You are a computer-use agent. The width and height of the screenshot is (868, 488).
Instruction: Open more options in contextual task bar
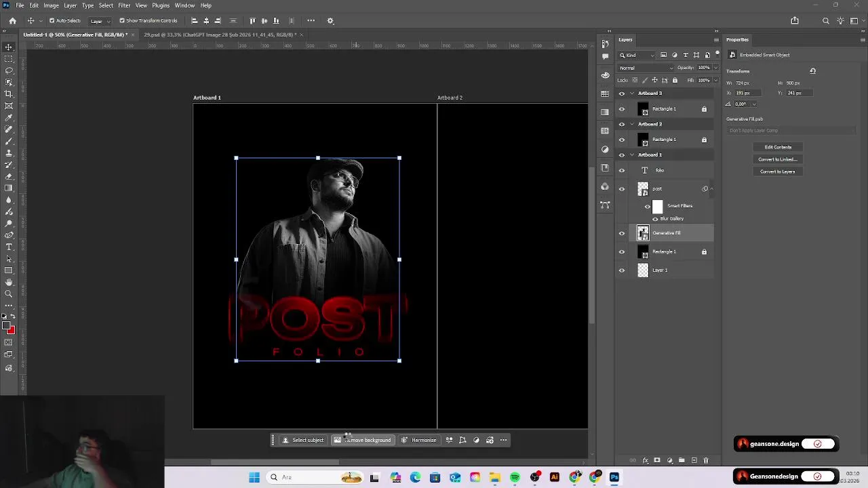point(503,440)
